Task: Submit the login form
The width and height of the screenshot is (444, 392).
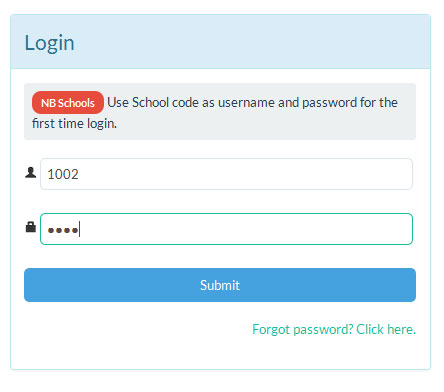Action: coord(220,285)
